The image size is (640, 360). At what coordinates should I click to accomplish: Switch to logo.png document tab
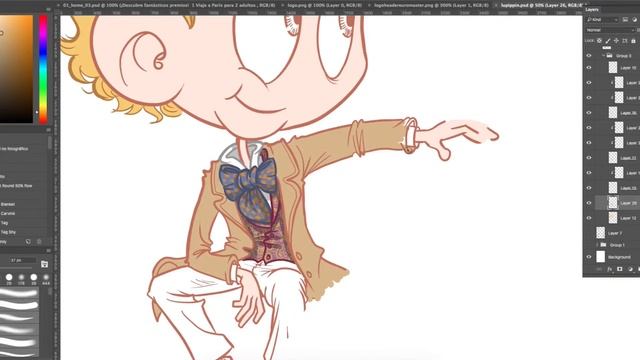[324, 5]
